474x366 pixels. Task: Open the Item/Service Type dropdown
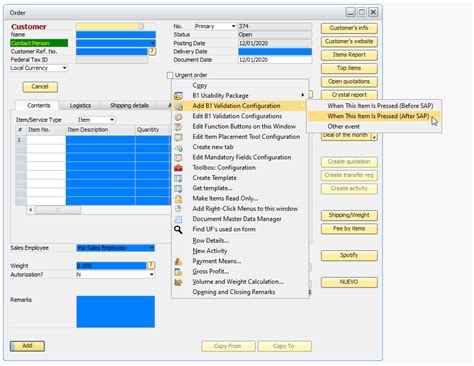112,120
